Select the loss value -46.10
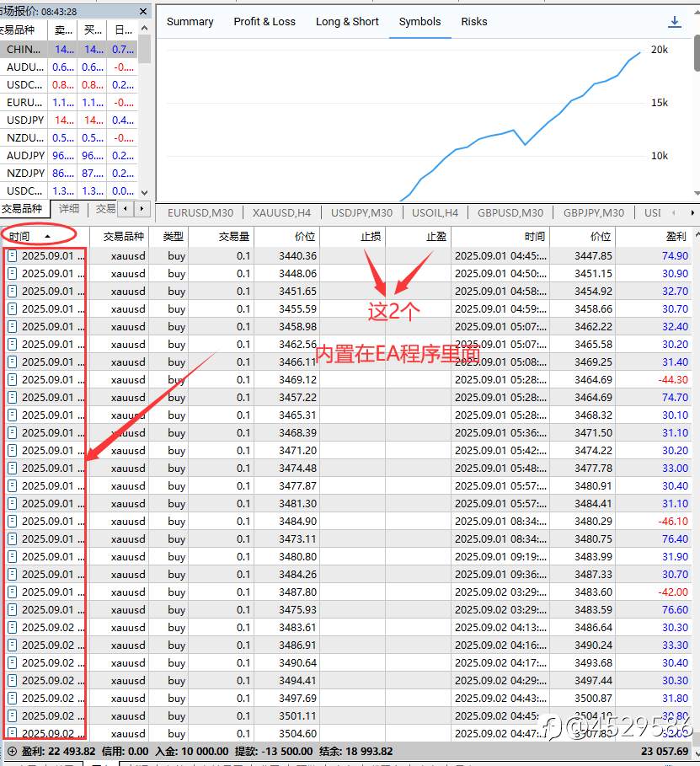 673,522
